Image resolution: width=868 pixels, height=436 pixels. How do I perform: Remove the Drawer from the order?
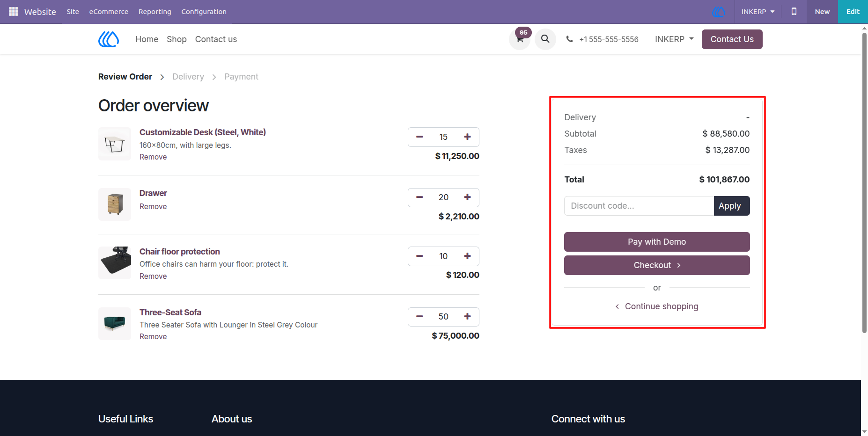153,207
